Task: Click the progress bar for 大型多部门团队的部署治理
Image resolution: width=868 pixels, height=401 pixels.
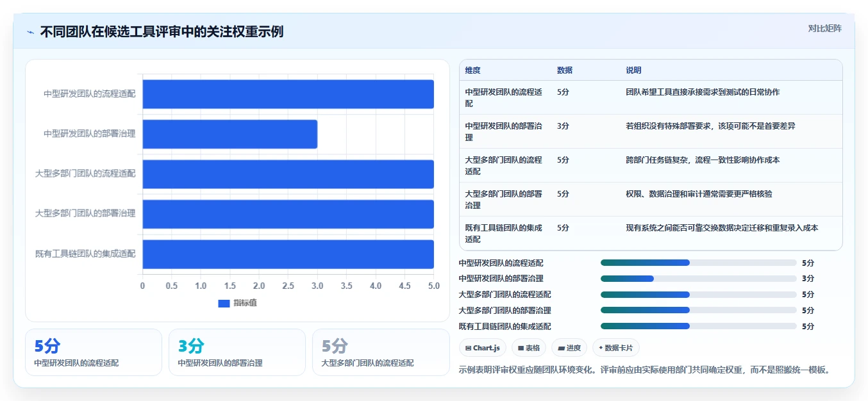Action: 698,310
